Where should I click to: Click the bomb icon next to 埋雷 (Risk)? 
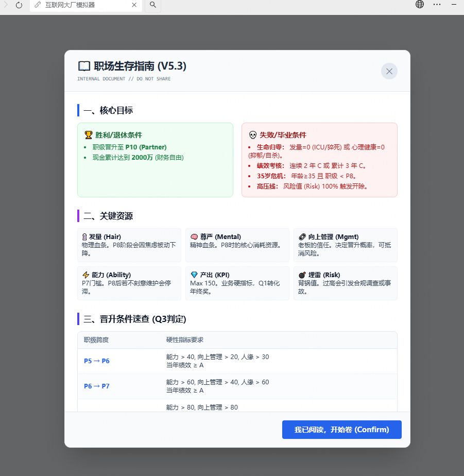(x=302, y=275)
